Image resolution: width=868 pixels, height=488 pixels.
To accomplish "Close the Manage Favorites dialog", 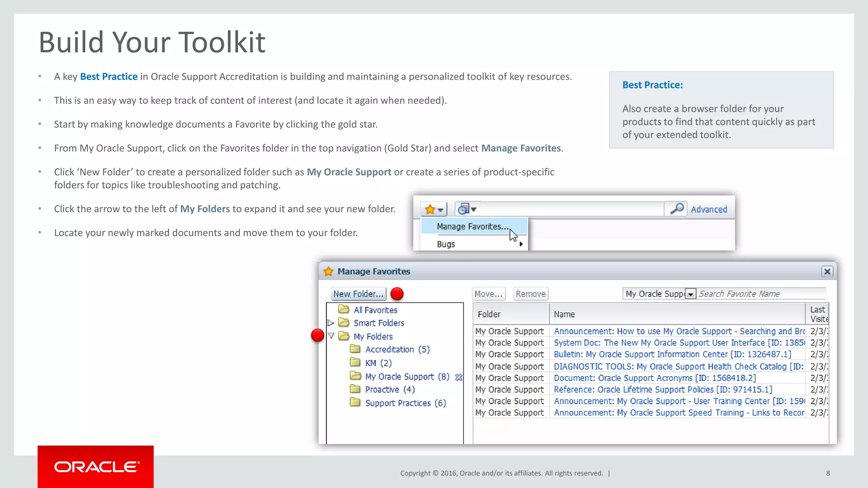I will click(x=827, y=272).
